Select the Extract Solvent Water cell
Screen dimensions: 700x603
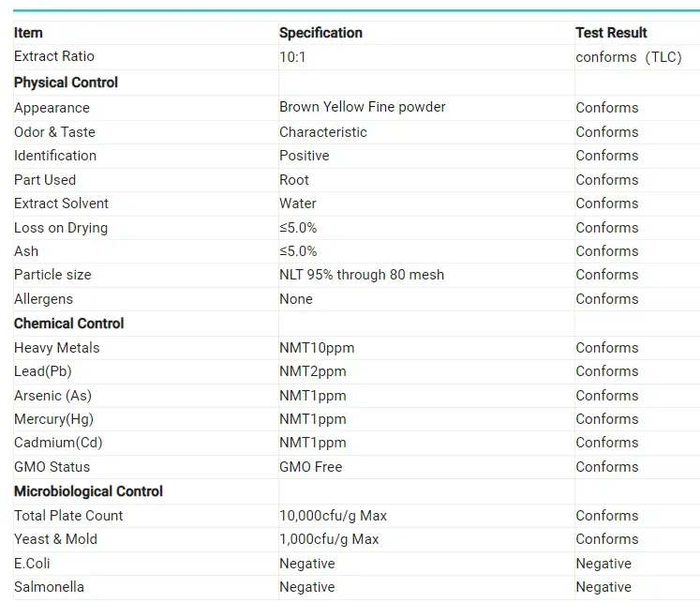(297, 204)
